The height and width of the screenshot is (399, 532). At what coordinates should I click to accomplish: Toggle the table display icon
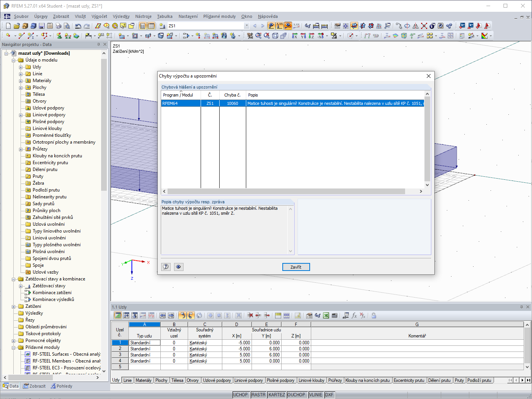pyautogui.click(x=151, y=26)
